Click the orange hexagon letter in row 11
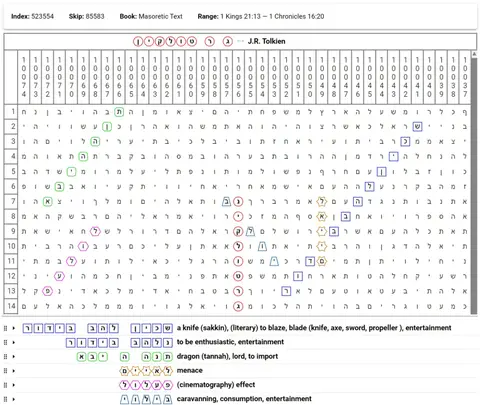 (322, 261)
